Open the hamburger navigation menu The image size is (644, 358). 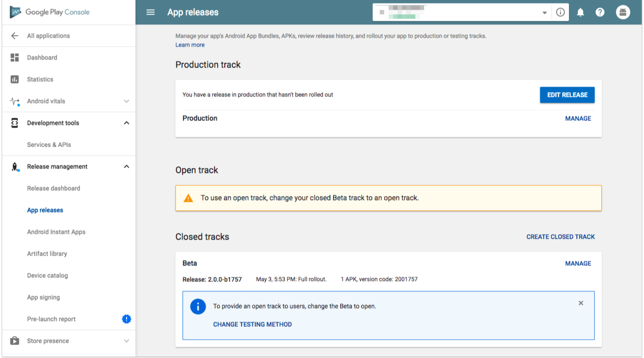[x=150, y=12]
